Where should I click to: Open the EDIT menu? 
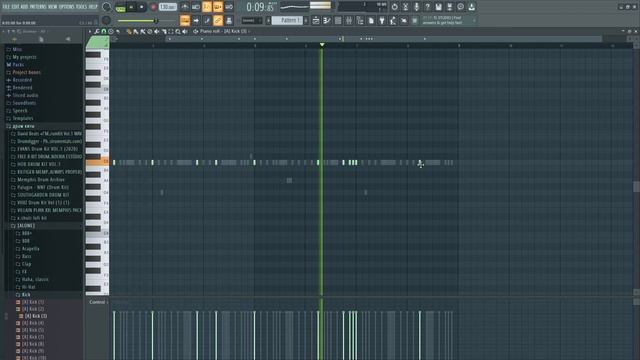pos(15,7)
